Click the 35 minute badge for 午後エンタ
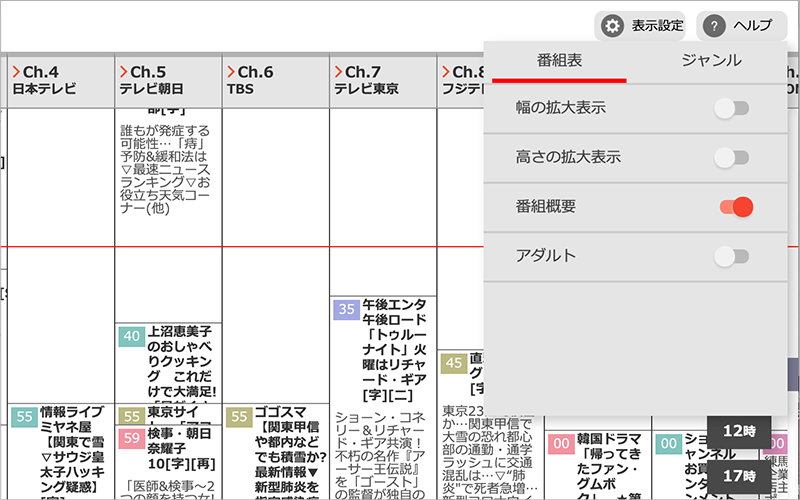800x500 pixels. (x=346, y=309)
